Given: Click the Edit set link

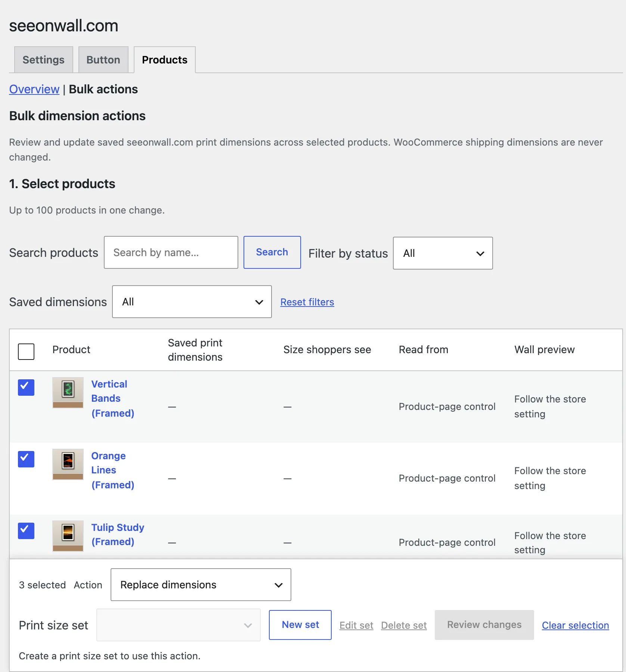Looking at the screenshot, I should coord(356,625).
